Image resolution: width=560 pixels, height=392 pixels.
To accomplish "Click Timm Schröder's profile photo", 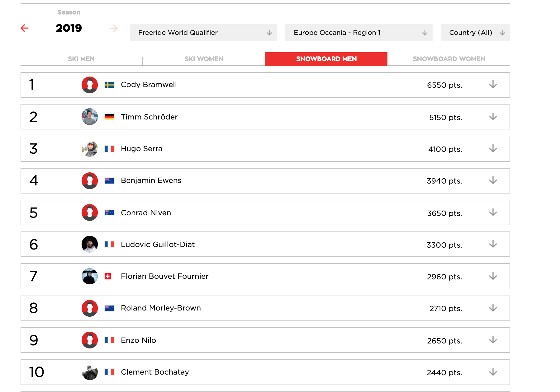I will [x=90, y=117].
